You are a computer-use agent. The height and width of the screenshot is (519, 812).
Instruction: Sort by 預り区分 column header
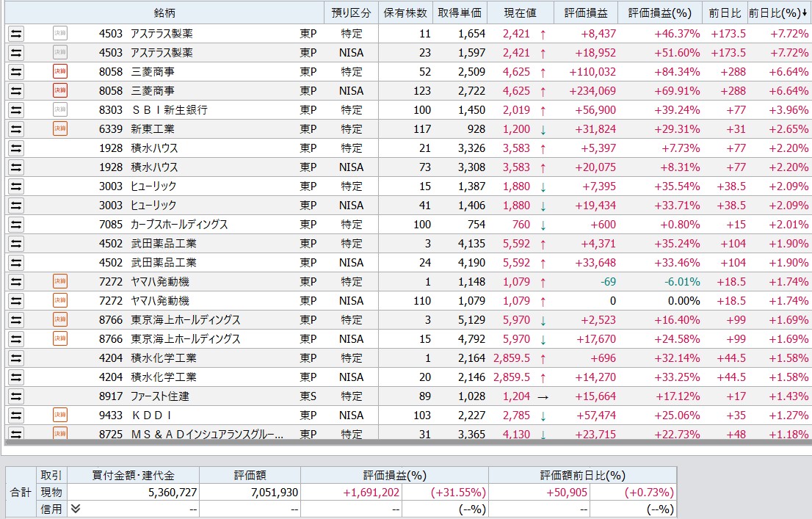click(x=351, y=13)
